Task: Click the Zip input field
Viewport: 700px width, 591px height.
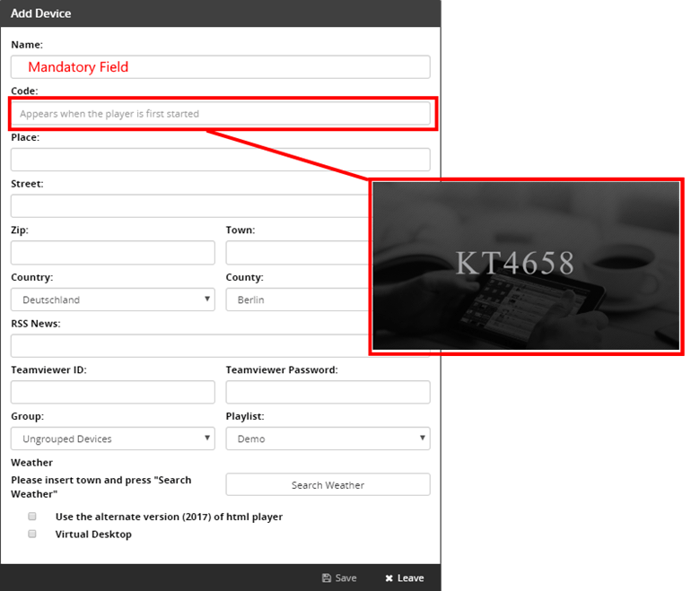Action: click(x=113, y=253)
